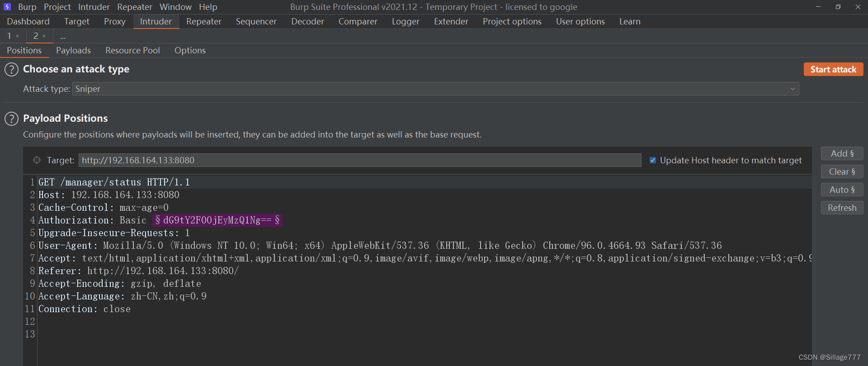Switch to the Sequencer tab
Viewport: 868px width, 366px height.
click(256, 21)
